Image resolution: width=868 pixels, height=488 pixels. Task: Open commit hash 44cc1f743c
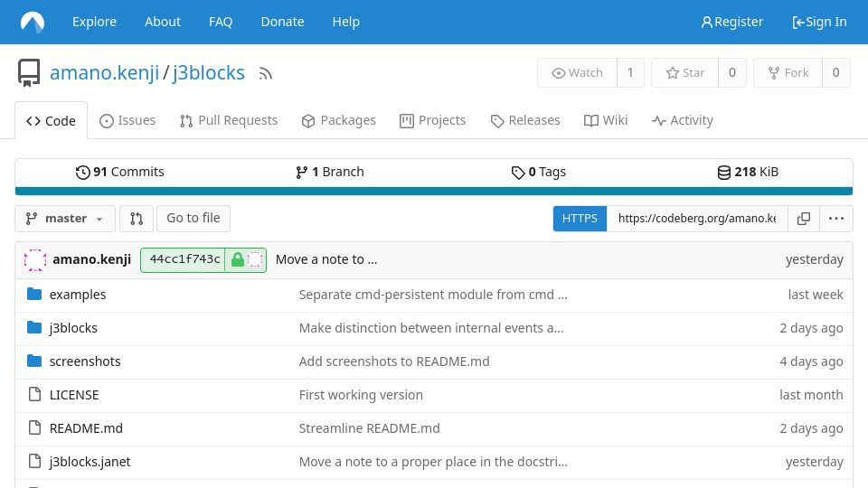click(x=184, y=259)
